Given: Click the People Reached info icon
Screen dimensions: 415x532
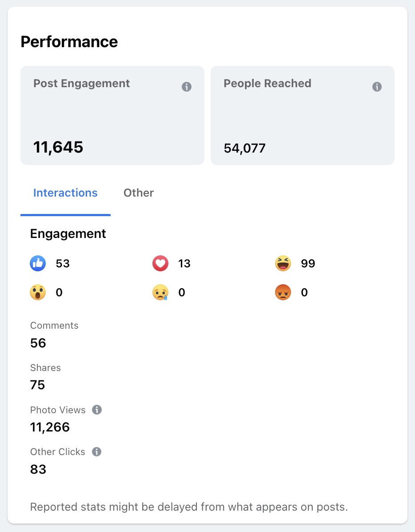Looking at the screenshot, I should 377,87.
